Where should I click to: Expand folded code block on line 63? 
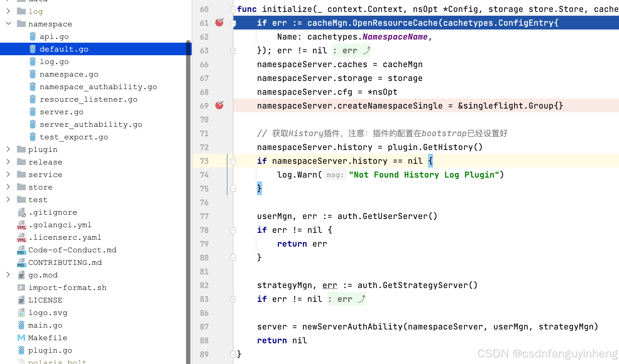tap(233, 51)
